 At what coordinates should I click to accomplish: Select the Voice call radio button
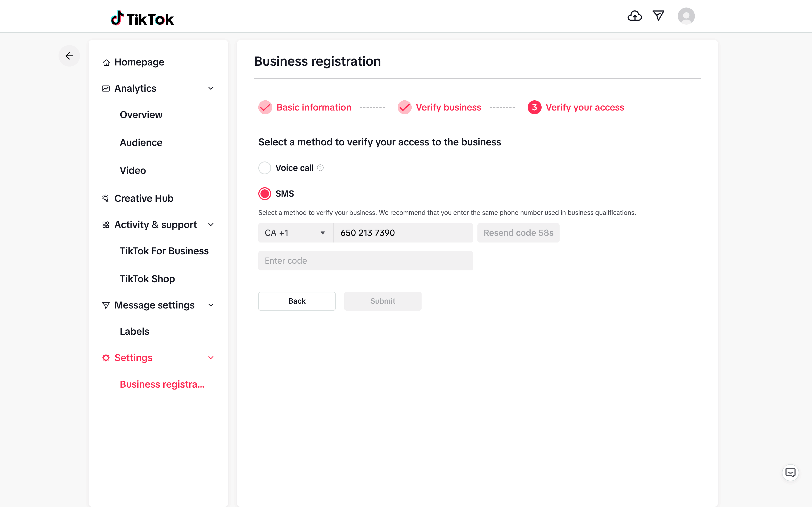(265, 168)
